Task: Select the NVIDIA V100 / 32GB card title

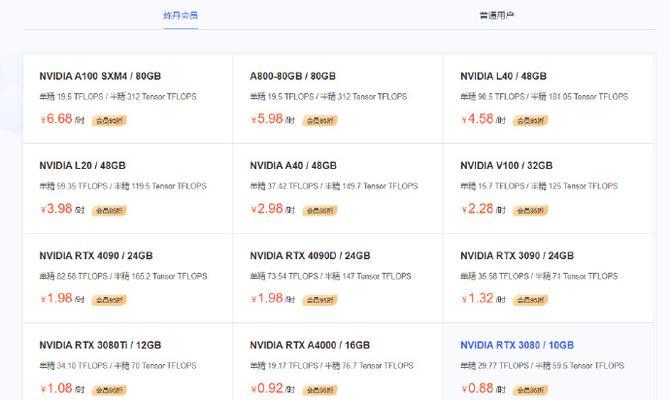Action: click(x=506, y=165)
